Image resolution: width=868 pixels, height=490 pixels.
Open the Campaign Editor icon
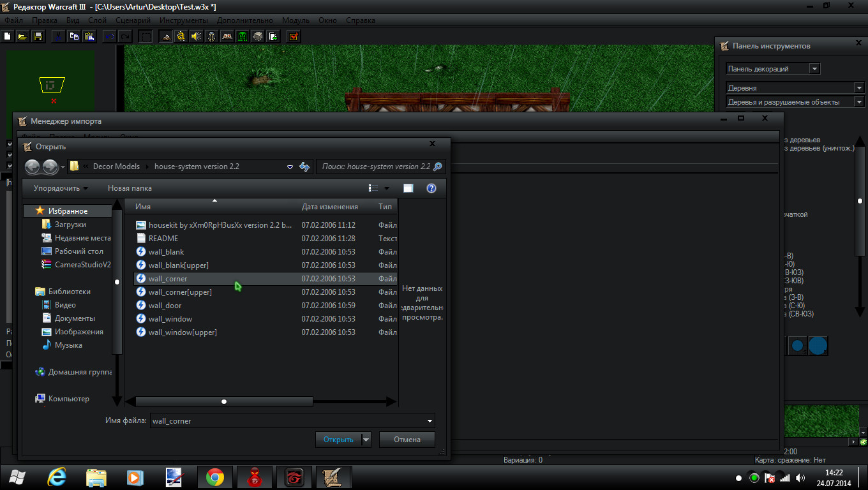(227, 36)
